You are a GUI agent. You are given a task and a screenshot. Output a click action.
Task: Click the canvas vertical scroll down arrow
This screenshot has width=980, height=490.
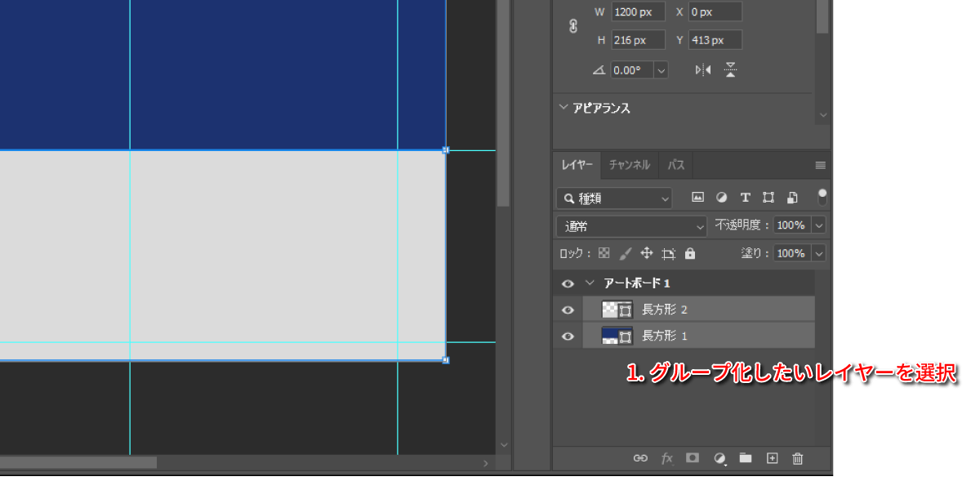[x=504, y=445]
